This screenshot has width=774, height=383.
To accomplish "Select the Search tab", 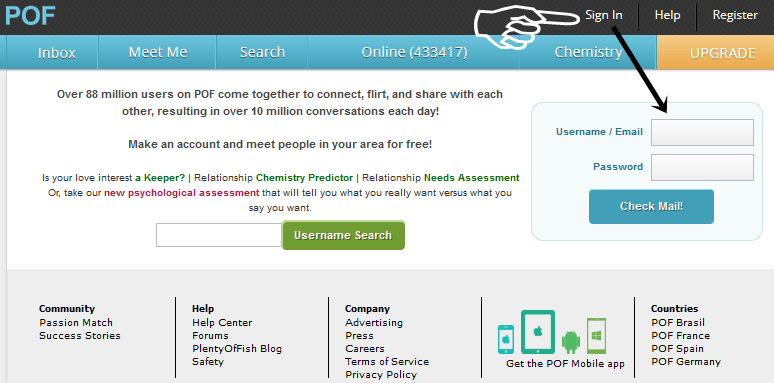I will pos(262,52).
